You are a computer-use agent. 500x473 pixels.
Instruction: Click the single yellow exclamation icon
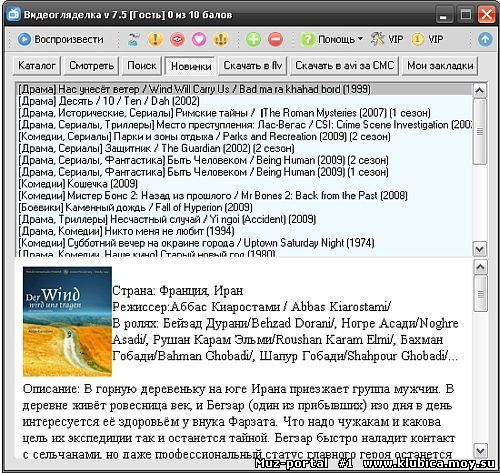155,39
